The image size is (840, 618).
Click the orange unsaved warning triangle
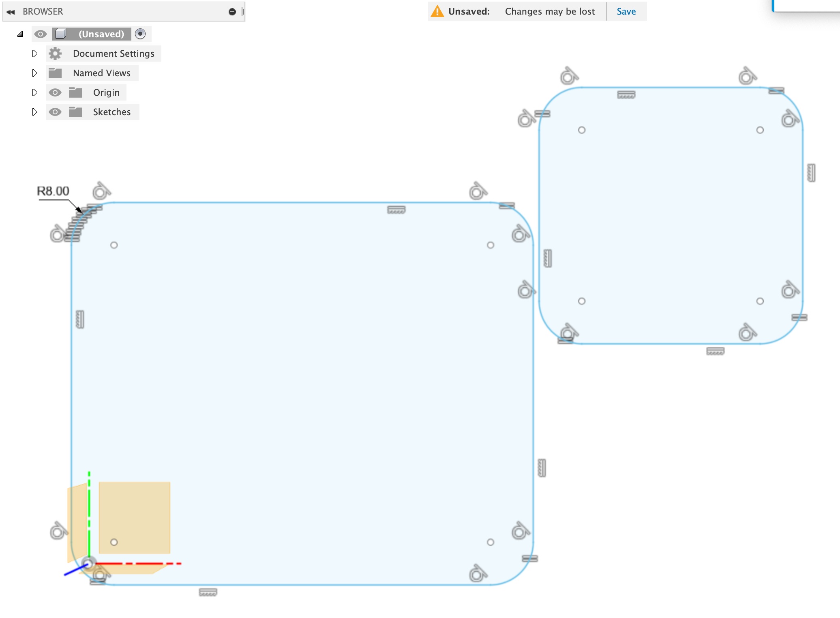click(437, 11)
